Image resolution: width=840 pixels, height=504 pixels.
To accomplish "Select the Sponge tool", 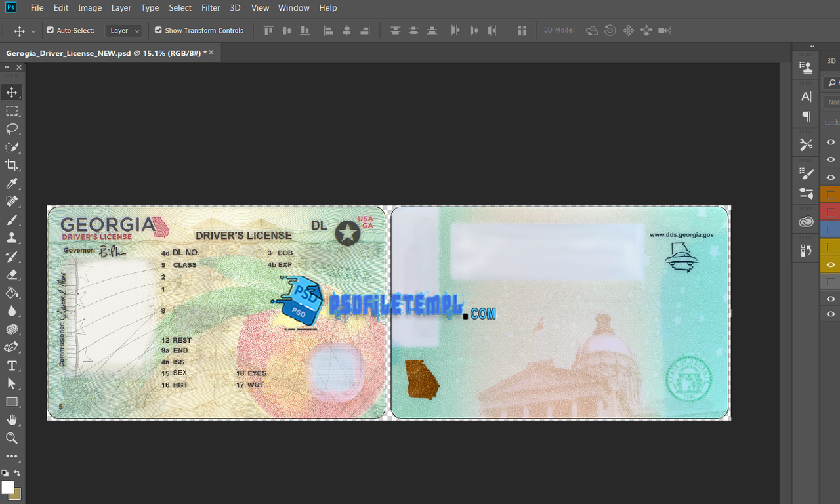I will pos(12,329).
